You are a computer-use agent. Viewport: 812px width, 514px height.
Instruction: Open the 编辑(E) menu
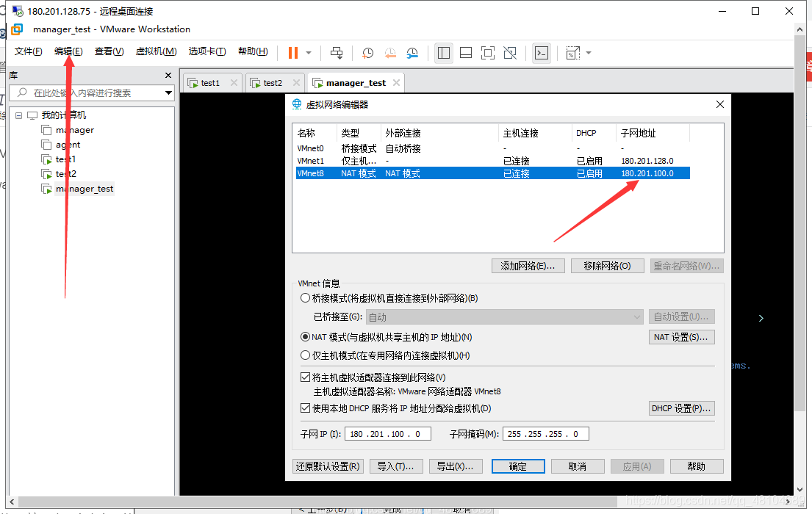[x=68, y=51]
